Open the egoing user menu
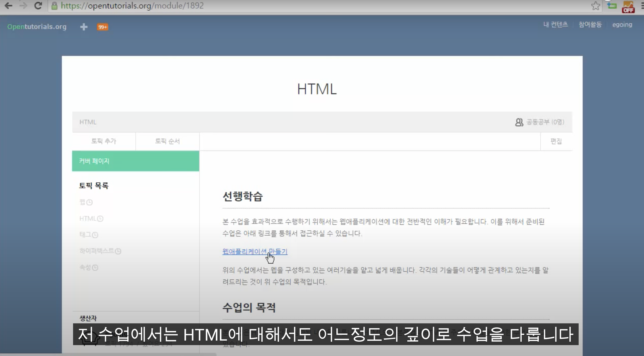The height and width of the screenshot is (356, 644). (x=622, y=25)
